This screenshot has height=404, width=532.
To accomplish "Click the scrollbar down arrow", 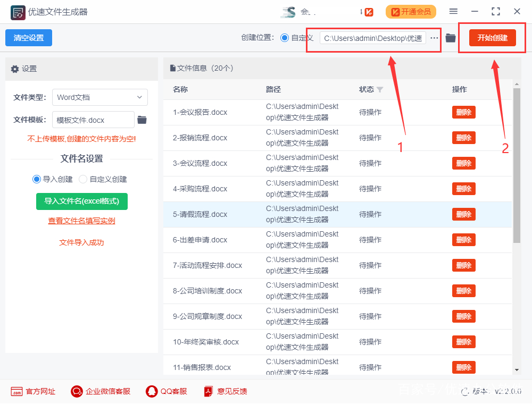I will coord(517,370).
